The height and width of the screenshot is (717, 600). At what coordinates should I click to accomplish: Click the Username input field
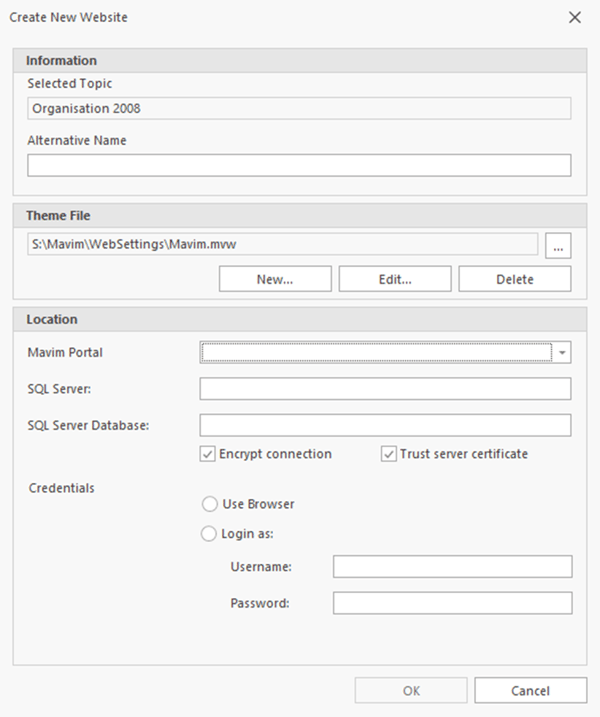pos(452,567)
